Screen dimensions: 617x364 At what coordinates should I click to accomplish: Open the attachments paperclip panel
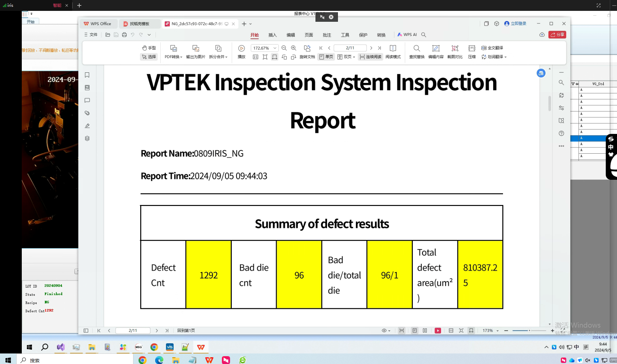click(87, 113)
